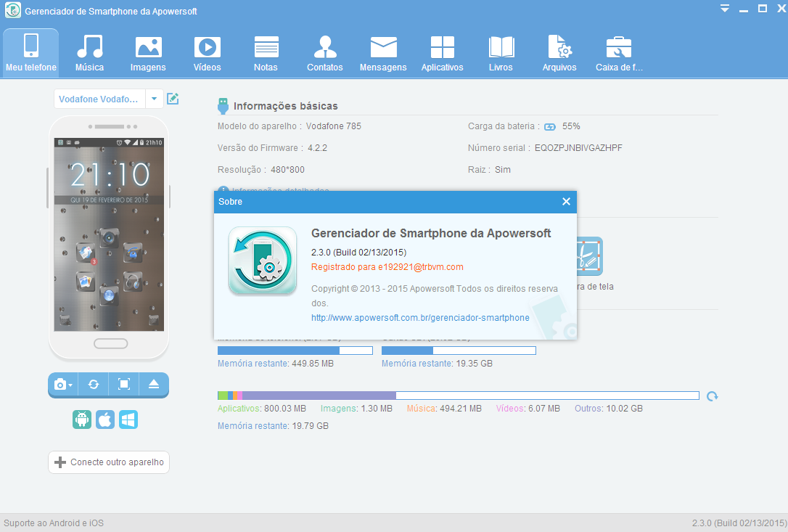Click the edit device name icon
The width and height of the screenshot is (788, 532).
click(173, 99)
